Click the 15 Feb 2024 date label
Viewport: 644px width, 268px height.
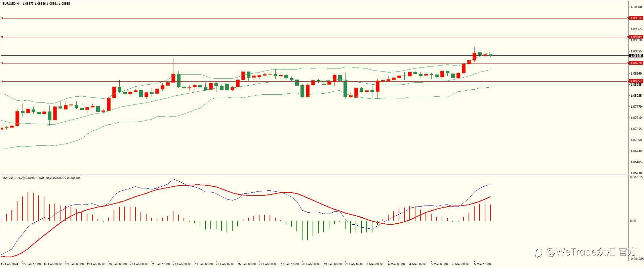point(9,264)
